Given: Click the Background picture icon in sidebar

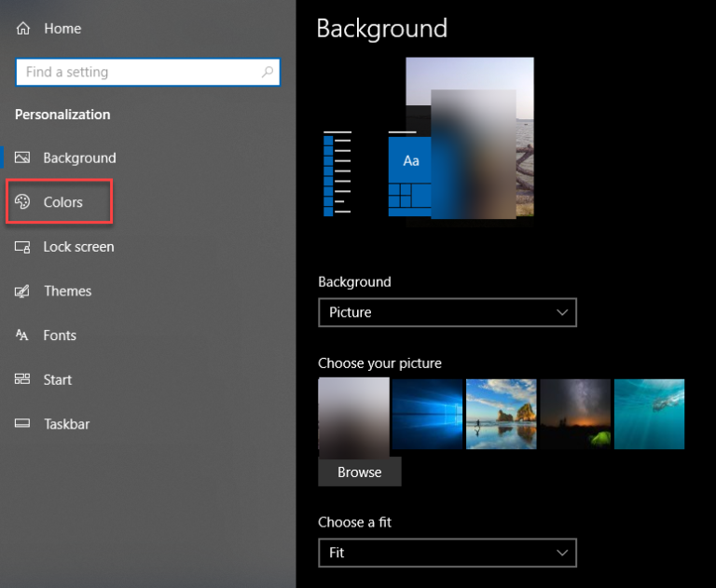Looking at the screenshot, I should point(22,157).
